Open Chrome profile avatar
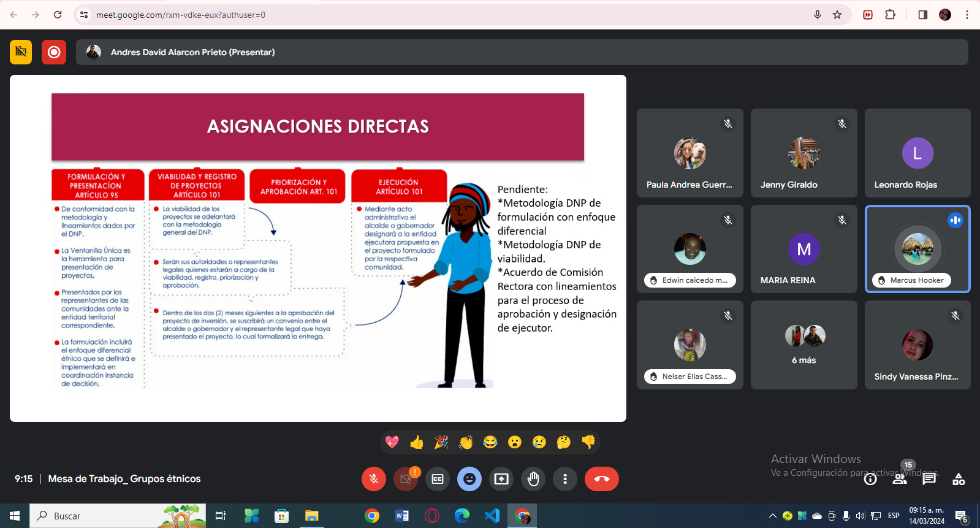The image size is (980, 528). tap(945, 15)
